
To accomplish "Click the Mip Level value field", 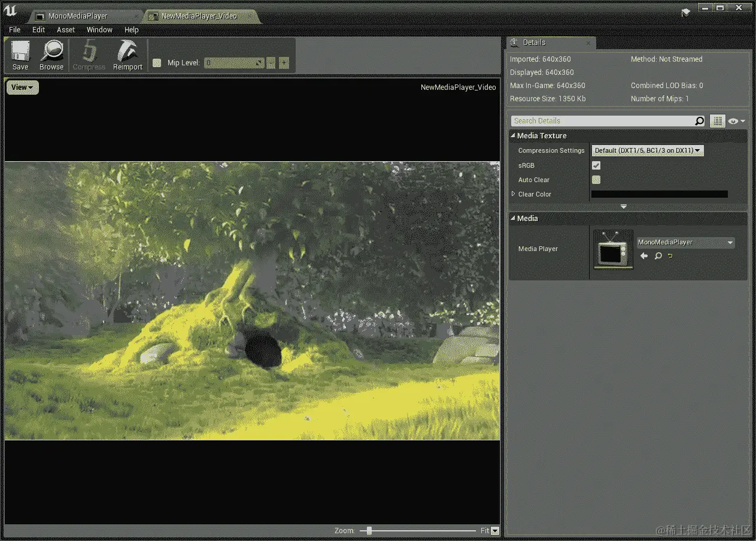I will 234,63.
